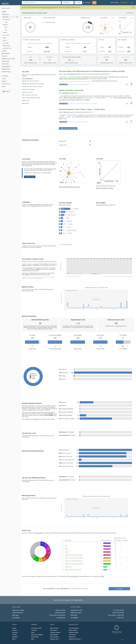Click the domain search input field

click(x=40, y=3)
